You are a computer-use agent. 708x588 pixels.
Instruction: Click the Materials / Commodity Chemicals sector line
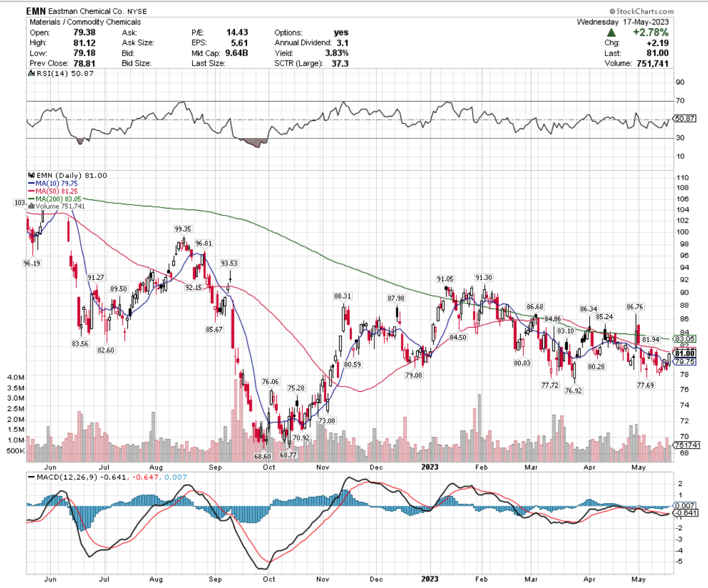(x=85, y=22)
